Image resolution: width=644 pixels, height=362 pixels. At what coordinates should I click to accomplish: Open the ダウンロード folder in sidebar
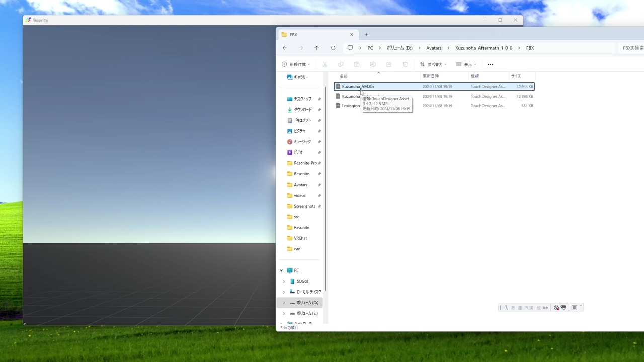click(x=302, y=110)
